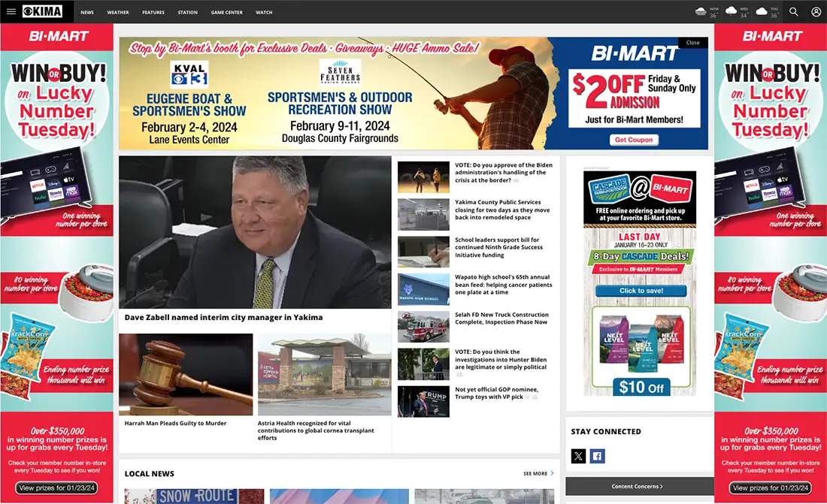Open the Trump rally thumbnail
This screenshot has width=827, height=504.
[423, 402]
